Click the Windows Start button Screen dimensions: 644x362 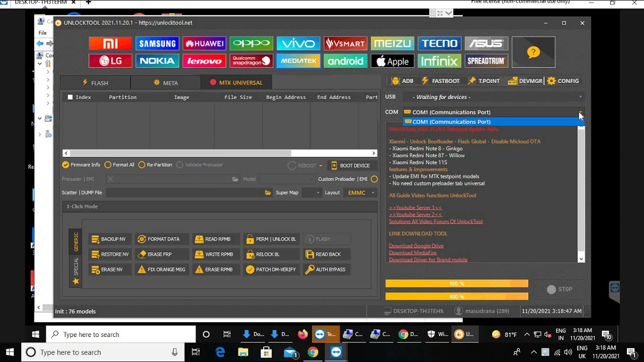pos(10,352)
